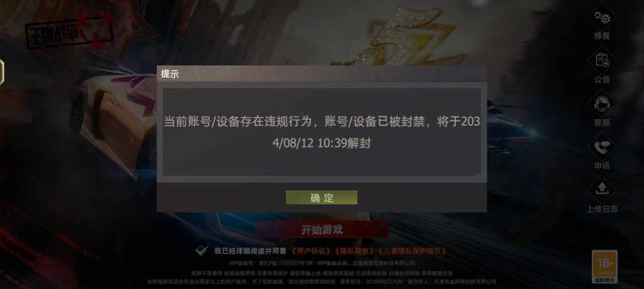
Task: Click the 申诉 text label
Action: tap(602, 166)
